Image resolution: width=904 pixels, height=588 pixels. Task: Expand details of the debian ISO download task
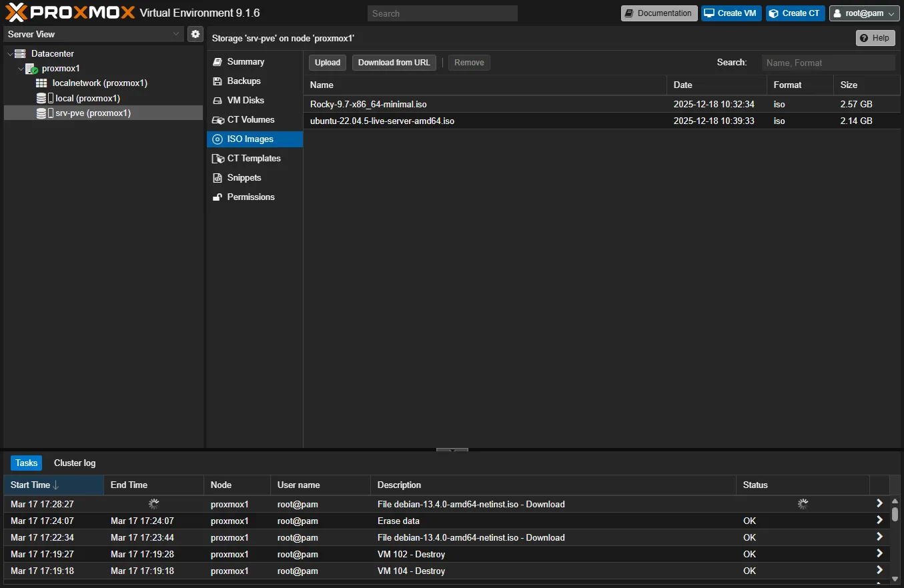879,504
